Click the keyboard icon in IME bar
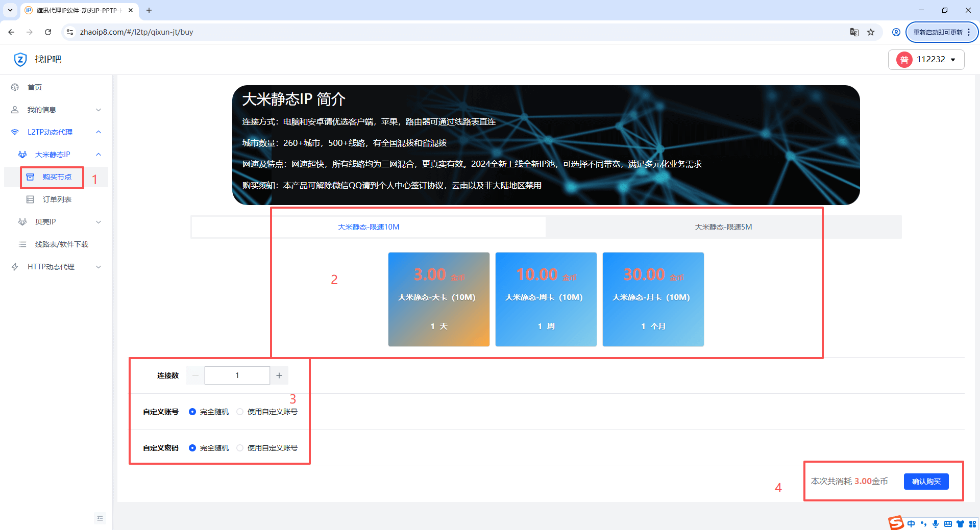The width and height of the screenshot is (980, 530). 948,524
